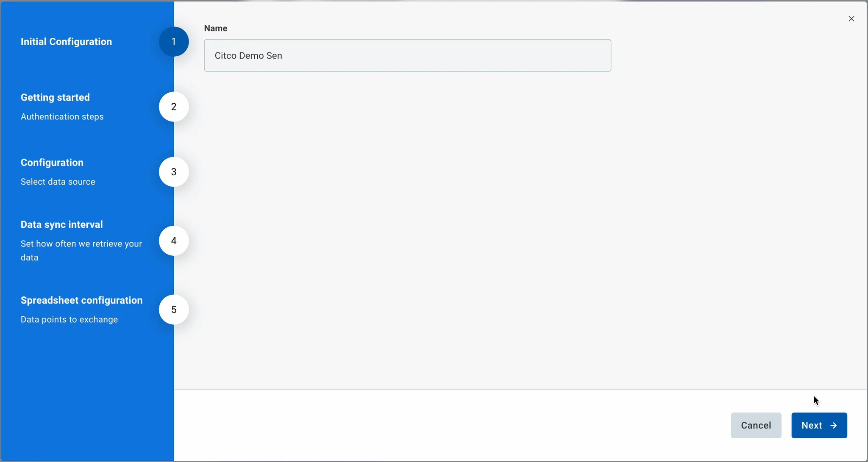Go to Data sync interval step
868x462 pixels.
coord(62,224)
